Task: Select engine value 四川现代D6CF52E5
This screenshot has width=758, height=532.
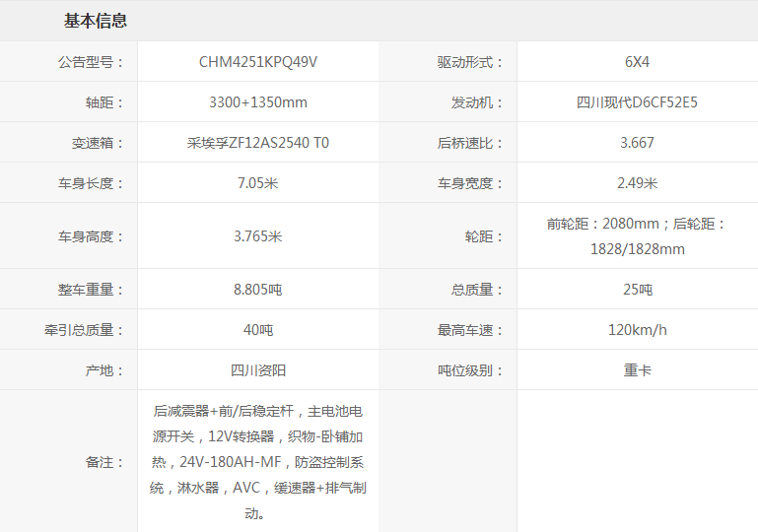Action: [x=637, y=102]
